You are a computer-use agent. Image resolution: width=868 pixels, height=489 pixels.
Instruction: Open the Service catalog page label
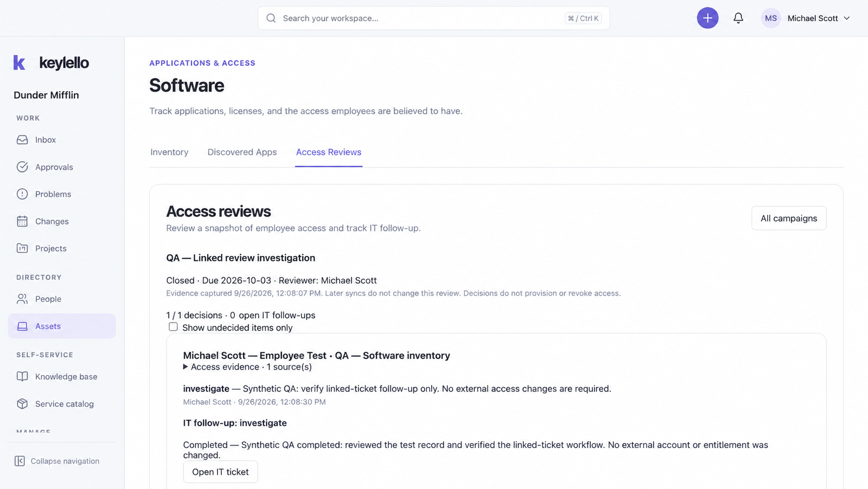coord(64,404)
